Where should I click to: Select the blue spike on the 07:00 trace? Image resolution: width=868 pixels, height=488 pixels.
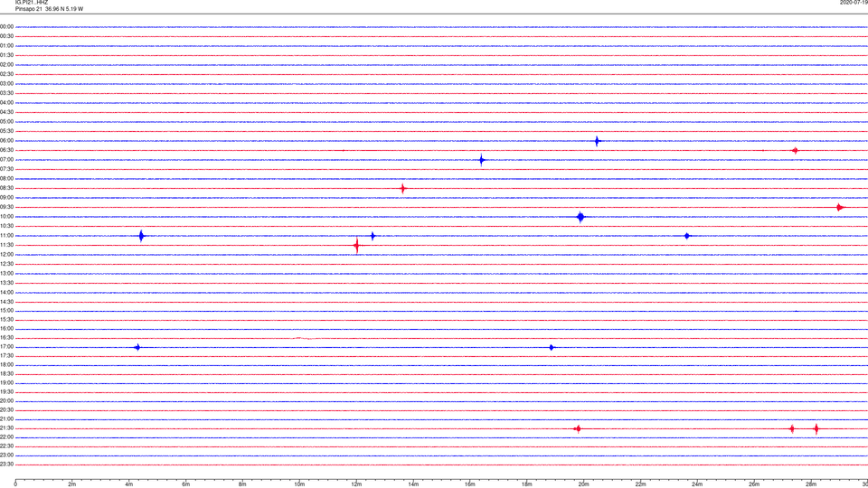coord(482,161)
